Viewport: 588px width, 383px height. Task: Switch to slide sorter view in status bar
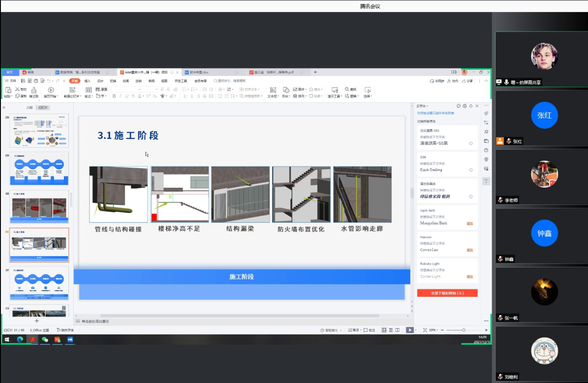[x=391, y=330]
